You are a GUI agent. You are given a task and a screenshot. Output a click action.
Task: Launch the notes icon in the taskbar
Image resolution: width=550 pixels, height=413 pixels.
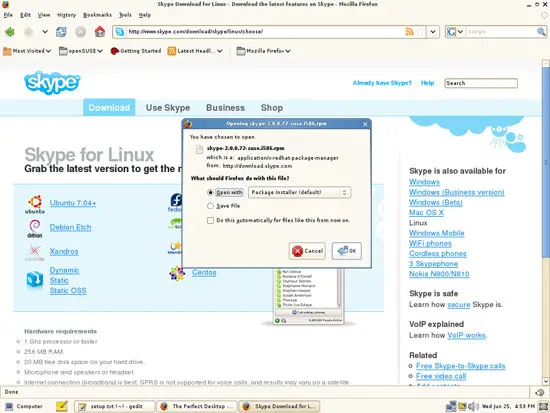[62, 406]
